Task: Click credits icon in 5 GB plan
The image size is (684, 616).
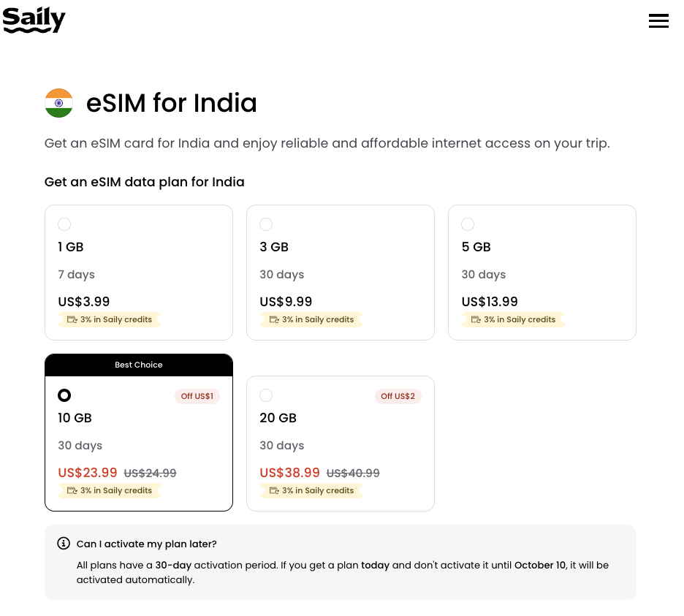Action: click(476, 319)
